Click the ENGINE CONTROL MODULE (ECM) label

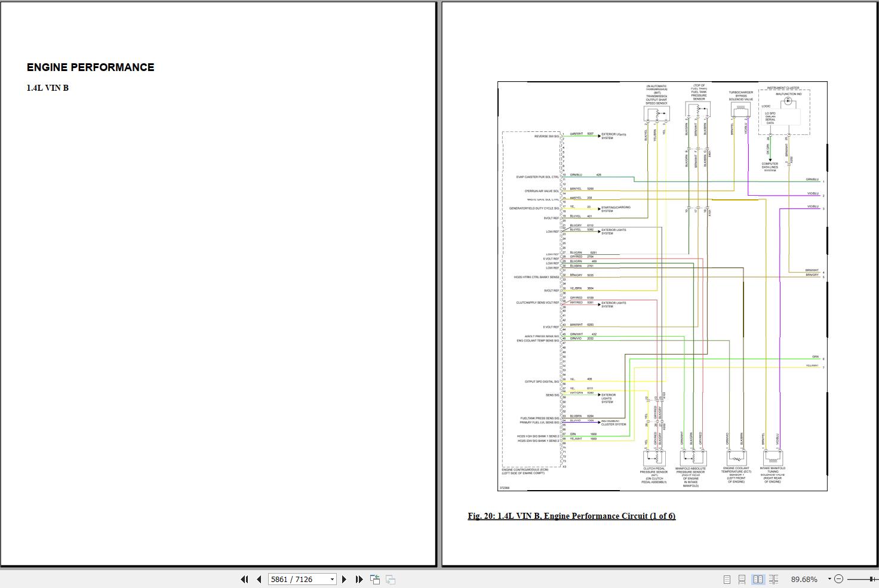click(x=525, y=472)
